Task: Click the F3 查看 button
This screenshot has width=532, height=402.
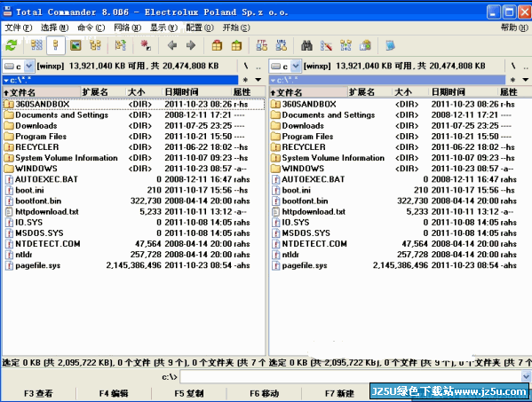Action: pos(38,393)
